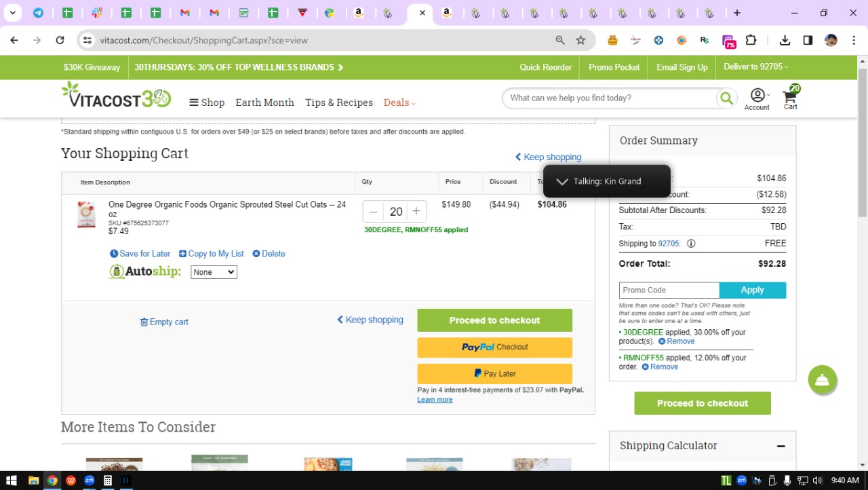
Task: Bookmark this page with the star
Action: [x=580, y=41]
